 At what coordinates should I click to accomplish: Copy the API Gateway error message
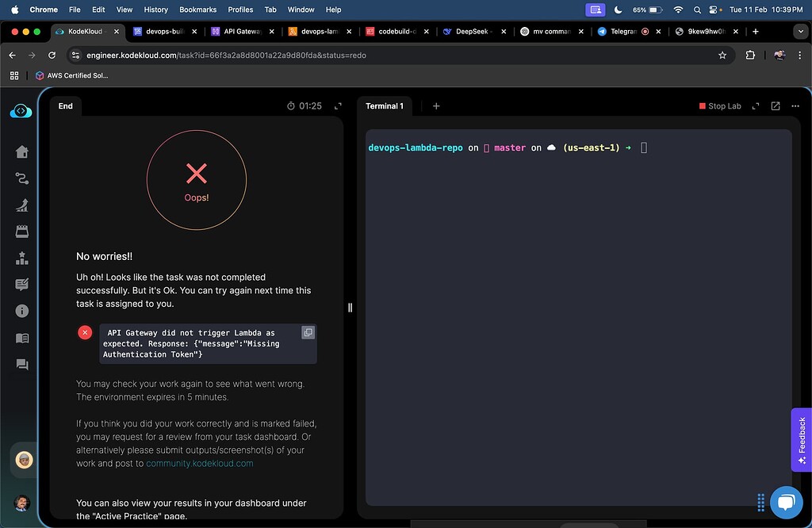pyautogui.click(x=308, y=332)
